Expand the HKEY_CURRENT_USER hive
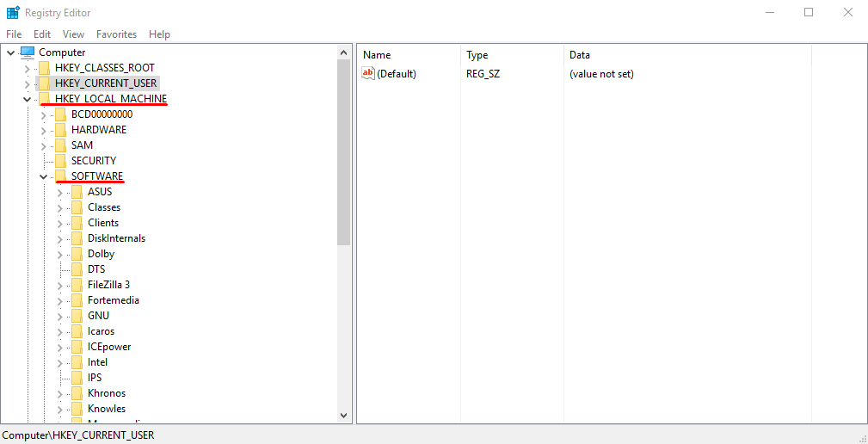Viewport: 868px width, 444px height. coord(27,83)
